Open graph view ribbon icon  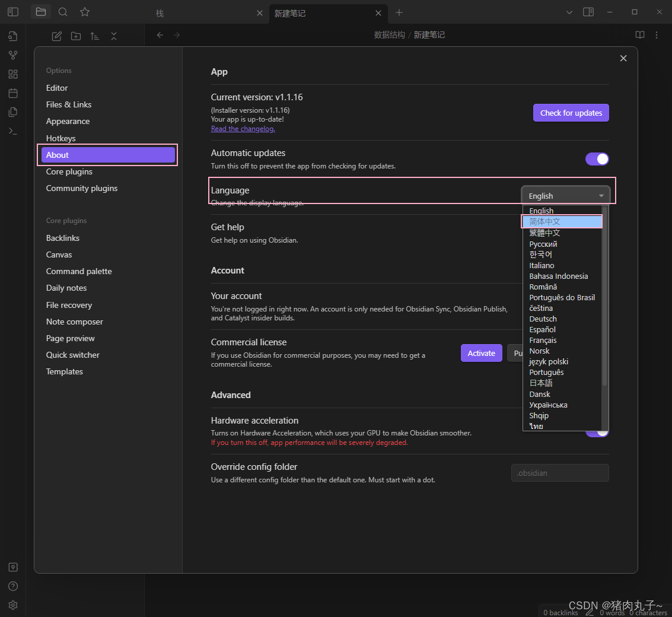click(x=13, y=55)
